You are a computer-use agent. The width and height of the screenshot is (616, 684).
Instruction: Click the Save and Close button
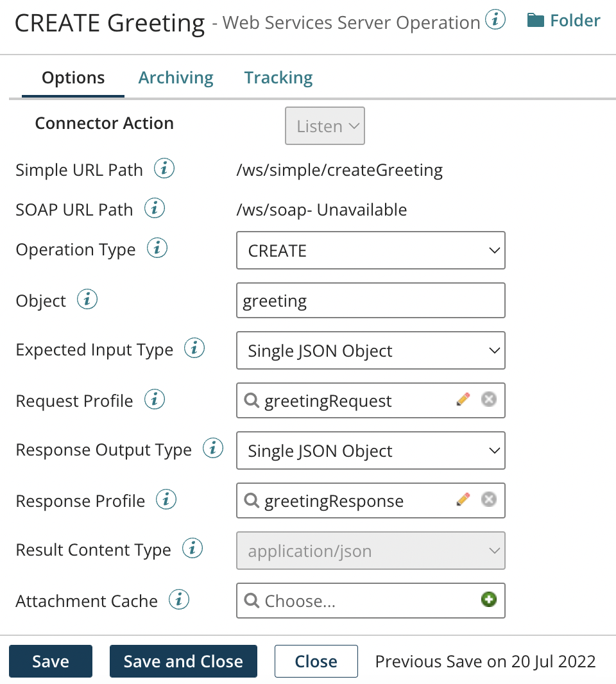pyautogui.click(x=183, y=661)
